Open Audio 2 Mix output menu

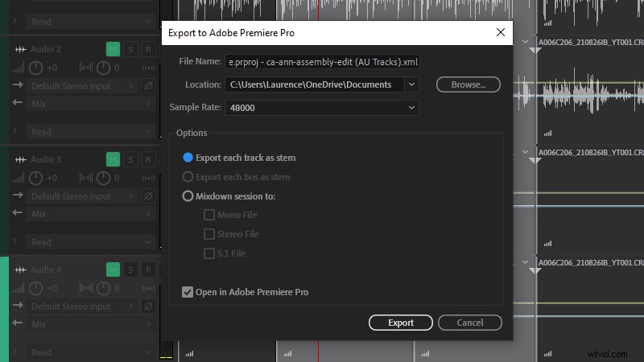90,104
